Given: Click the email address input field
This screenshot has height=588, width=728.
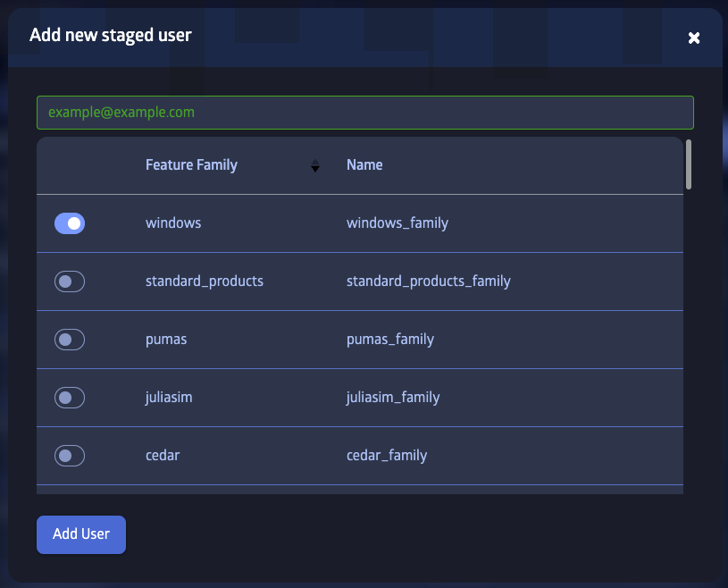Looking at the screenshot, I should [x=364, y=113].
